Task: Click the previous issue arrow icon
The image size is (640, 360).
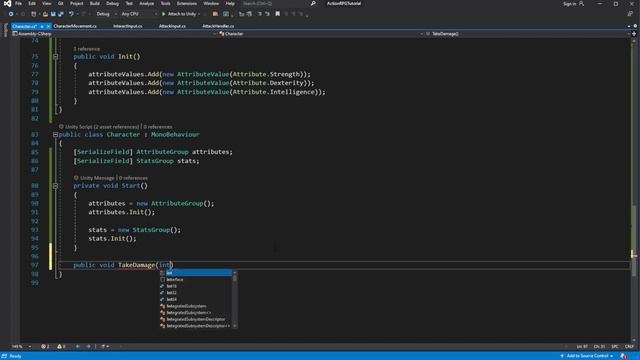Action: click(x=78, y=347)
